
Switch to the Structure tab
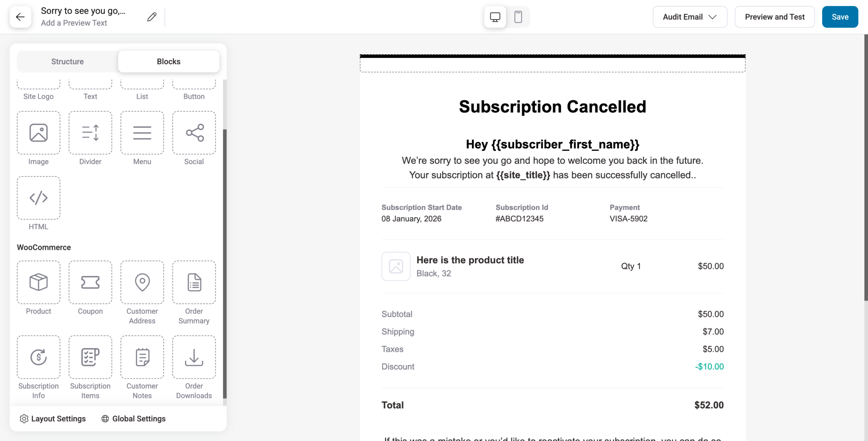coord(67,61)
